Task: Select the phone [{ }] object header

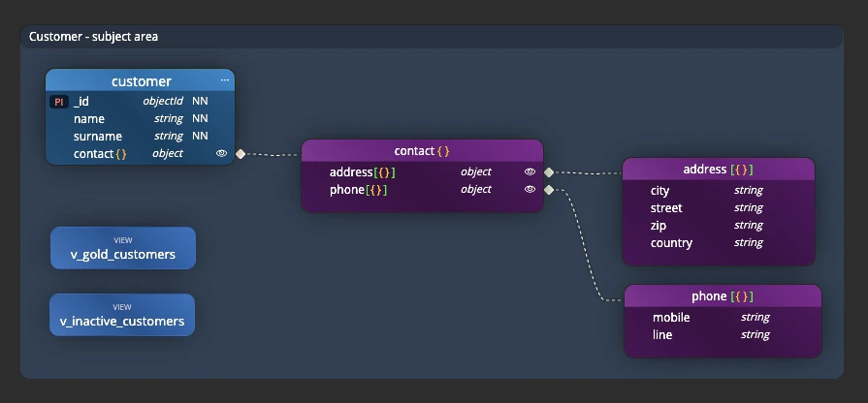Action: point(723,296)
